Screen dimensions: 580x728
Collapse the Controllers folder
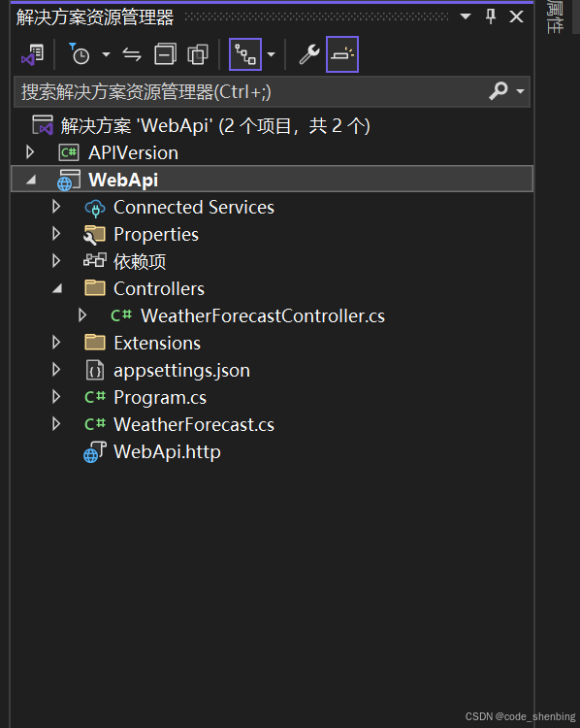pos(57,288)
